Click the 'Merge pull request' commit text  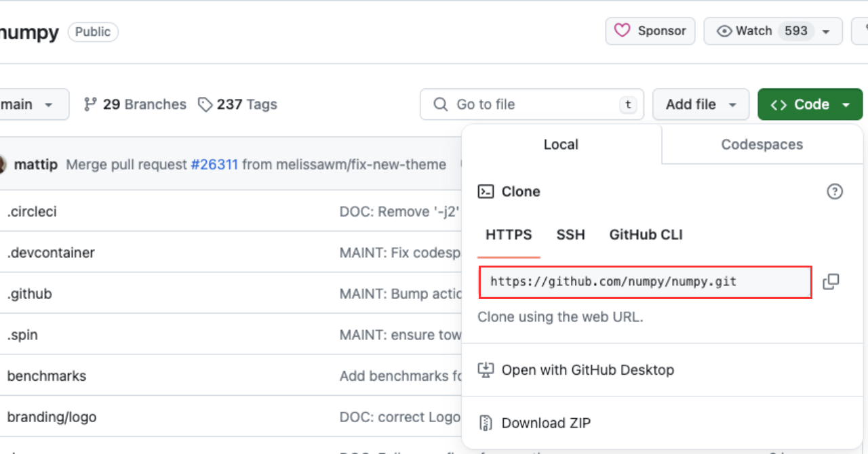pyautogui.click(x=126, y=165)
